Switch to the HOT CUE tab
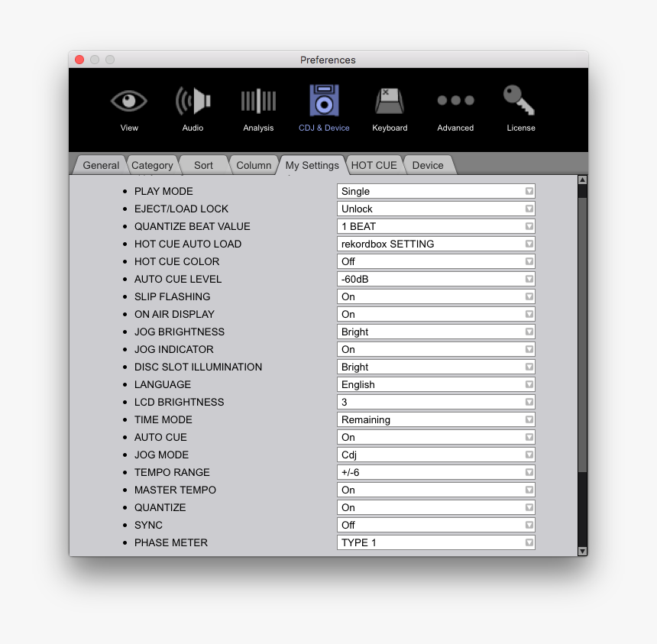The image size is (657, 644). click(x=374, y=165)
